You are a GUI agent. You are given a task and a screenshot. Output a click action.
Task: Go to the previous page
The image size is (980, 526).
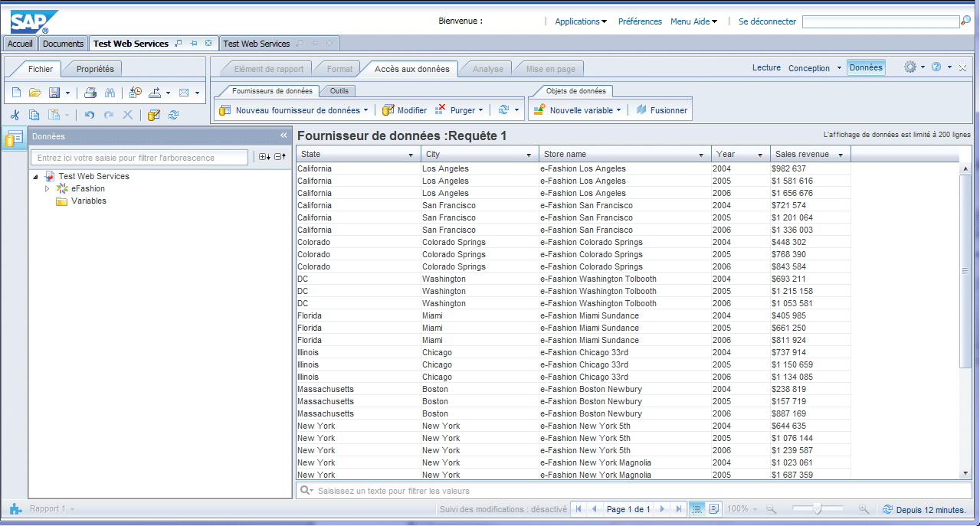pos(594,508)
